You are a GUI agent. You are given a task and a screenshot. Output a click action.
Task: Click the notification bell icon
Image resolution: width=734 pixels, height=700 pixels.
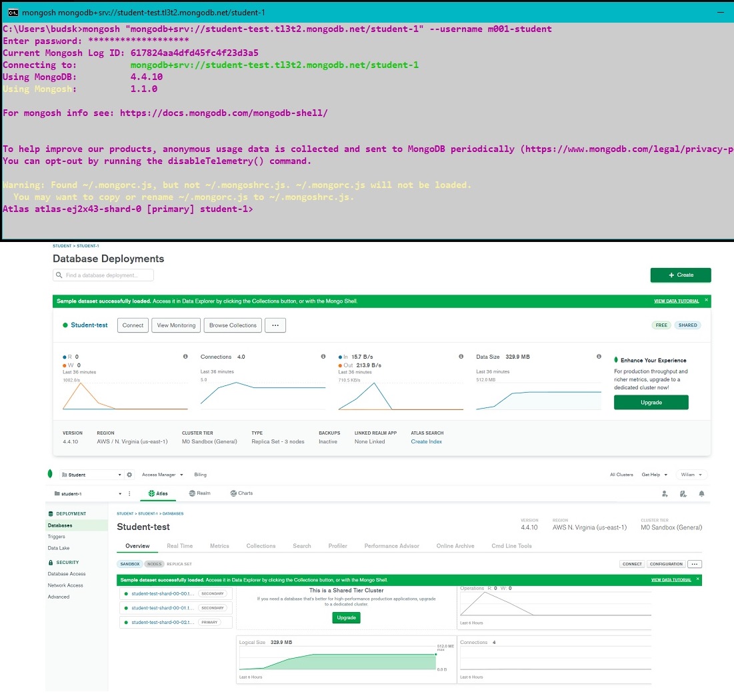click(701, 494)
